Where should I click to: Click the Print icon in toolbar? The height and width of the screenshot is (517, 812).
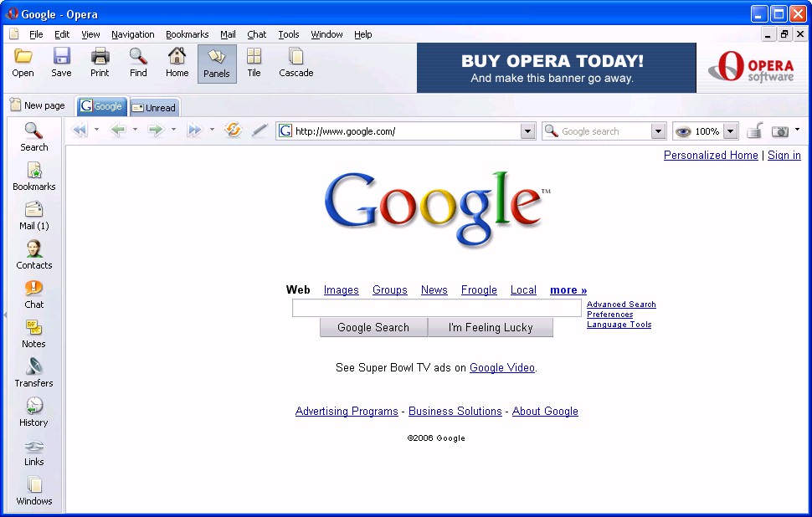(100, 56)
